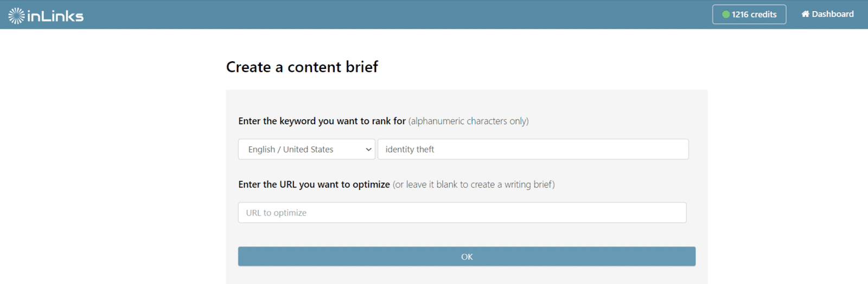868x284 pixels.
Task: Click the URL to optimize field
Action: click(462, 212)
